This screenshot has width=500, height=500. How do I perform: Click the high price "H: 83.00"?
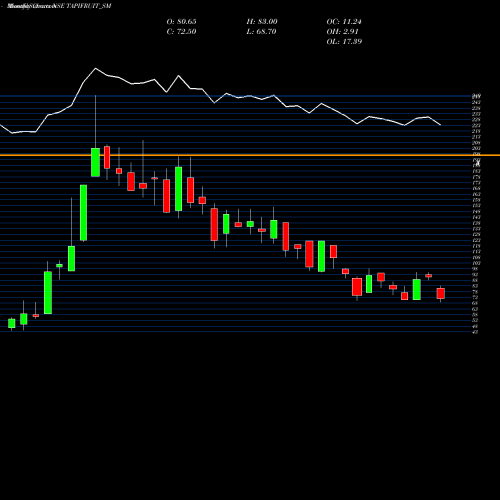(x=262, y=22)
